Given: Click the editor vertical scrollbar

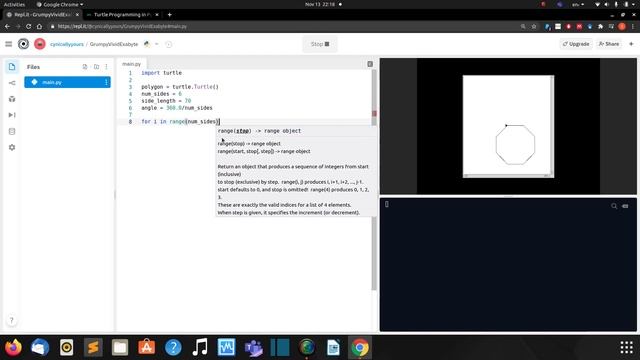Looking at the screenshot, I should click(374, 180).
